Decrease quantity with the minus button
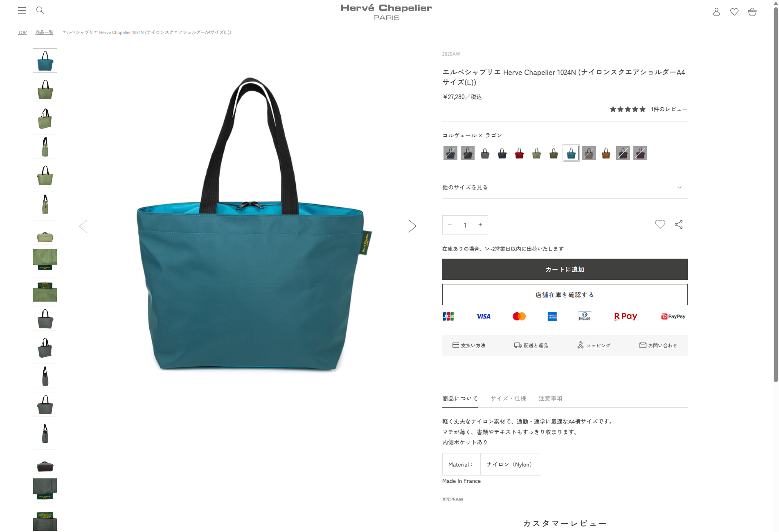This screenshot has height=532, width=779. [450, 225]
